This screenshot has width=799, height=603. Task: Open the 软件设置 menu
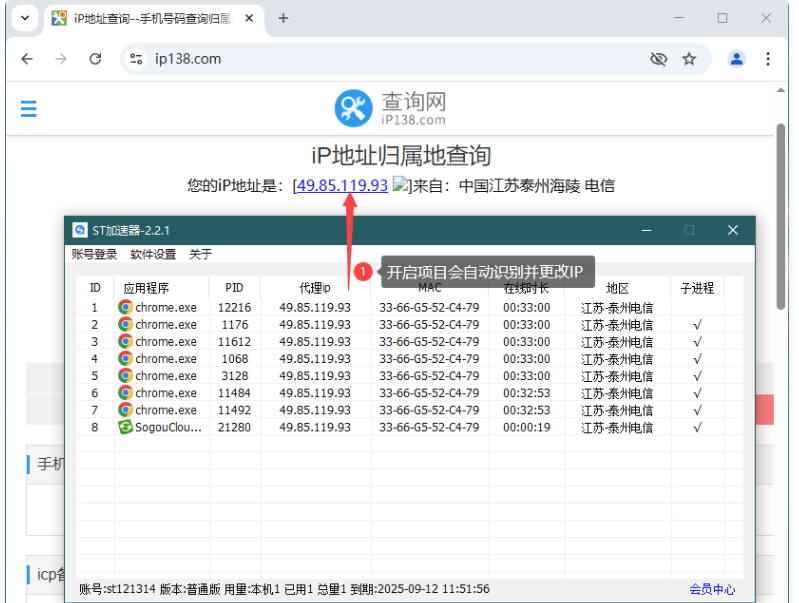[x=153, y=254]
